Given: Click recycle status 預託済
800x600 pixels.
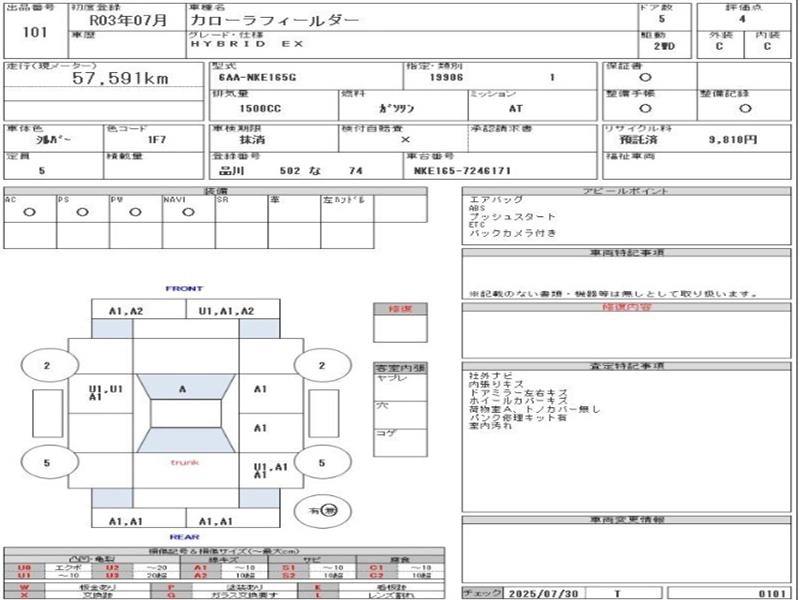Looking at the screenshot, I should 638,140.
